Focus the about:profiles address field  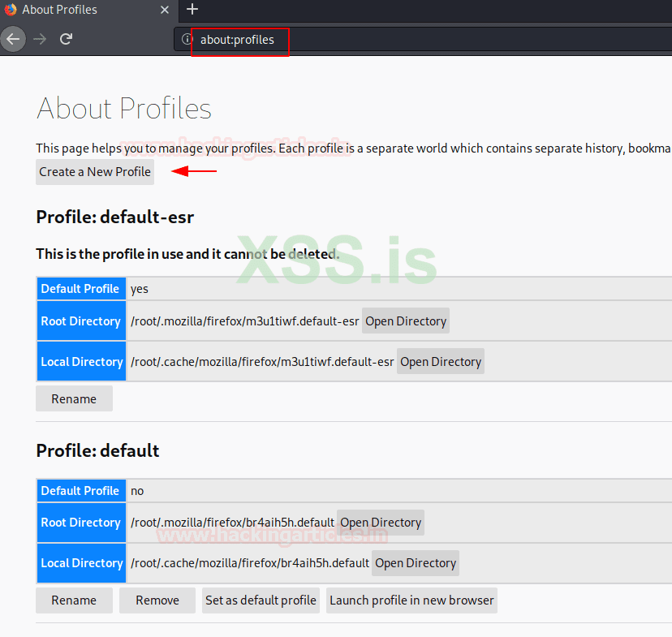(x=406, y=40)
